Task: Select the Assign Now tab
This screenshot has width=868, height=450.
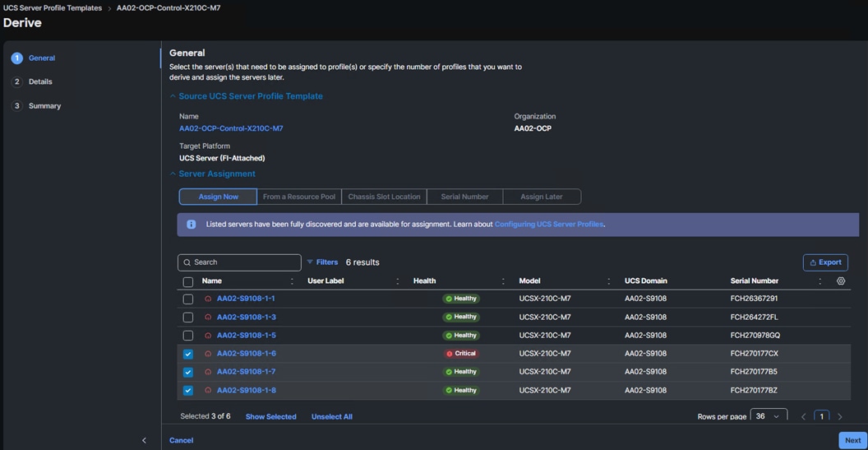Action: [x=218, y=197]
